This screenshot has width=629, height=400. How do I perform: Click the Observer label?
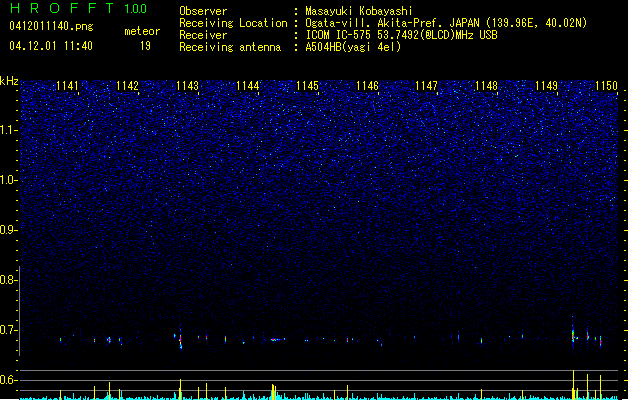[203, 11]
